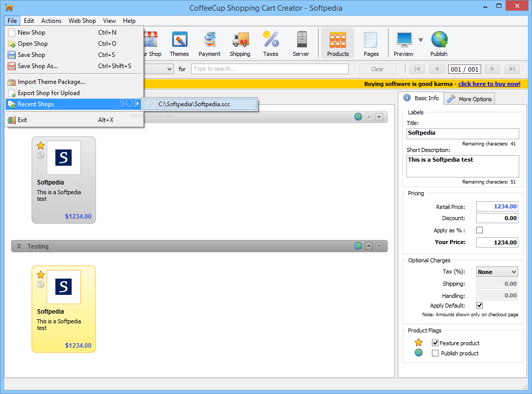Uncheck the Feature product checkbox
This screenshot has width=532, height=394.
click(x=435, y=343)
